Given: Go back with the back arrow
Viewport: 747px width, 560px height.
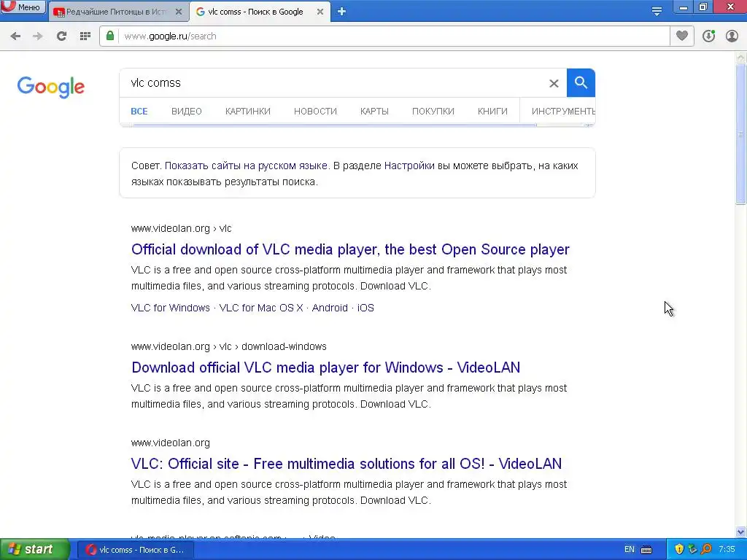Looking at the screenshot, I should (15, 36).
